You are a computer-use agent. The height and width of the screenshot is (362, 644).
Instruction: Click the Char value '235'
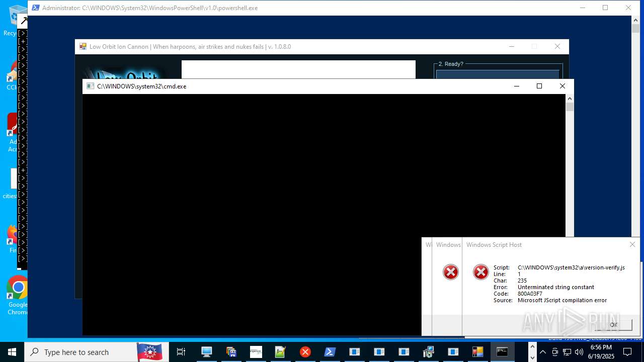click(x=523, y=281)
